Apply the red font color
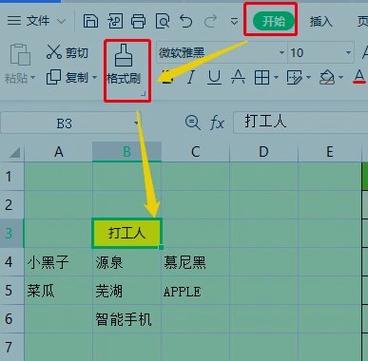This screenshot has height=361, width=368. point(359,77)
